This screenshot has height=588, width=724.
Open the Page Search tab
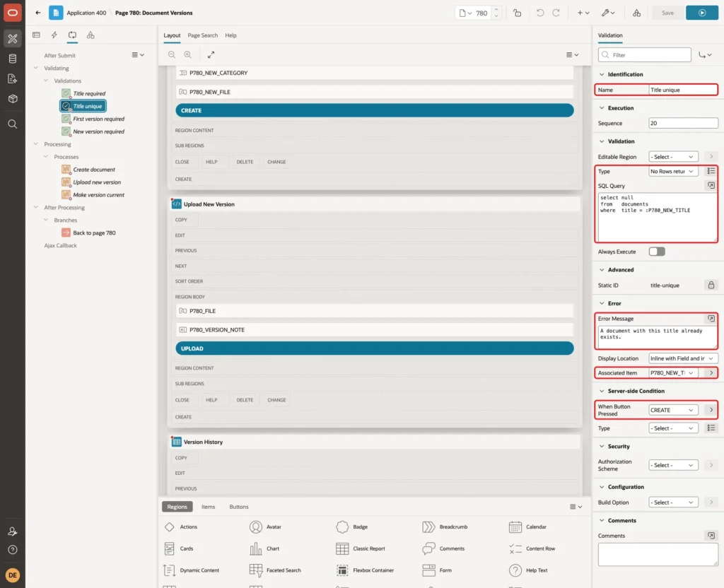point(202,35)
